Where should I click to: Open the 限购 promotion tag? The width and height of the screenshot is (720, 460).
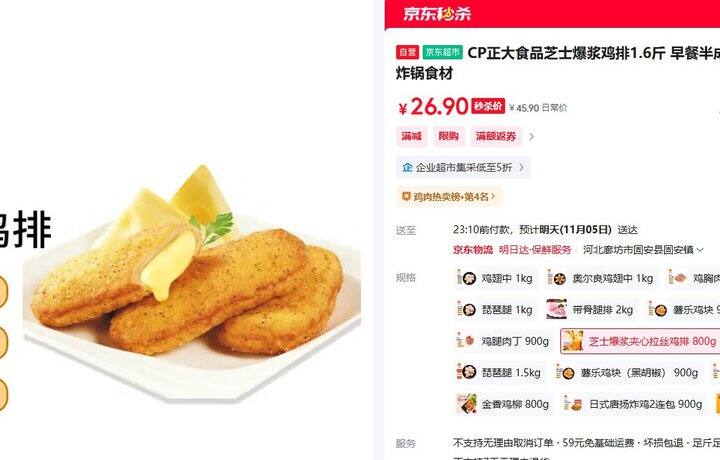[448, 136]
